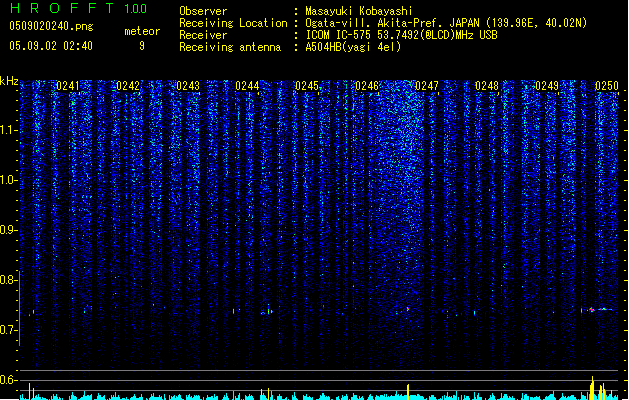Click the Receiving Location value Ogata-vill. Akita-Pref.
The height and width of the screenshot is (400, 629).
[375, 23]
